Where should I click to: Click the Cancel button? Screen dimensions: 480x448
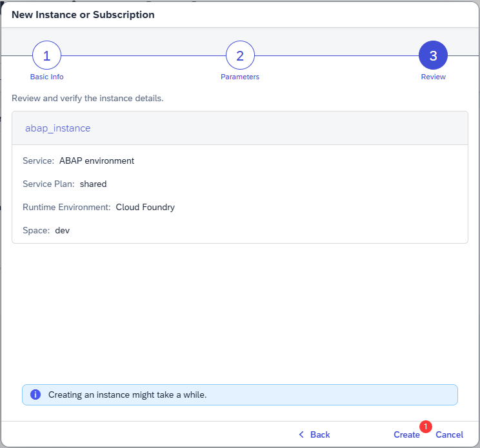pyautogui.click(x=450, y=434)
